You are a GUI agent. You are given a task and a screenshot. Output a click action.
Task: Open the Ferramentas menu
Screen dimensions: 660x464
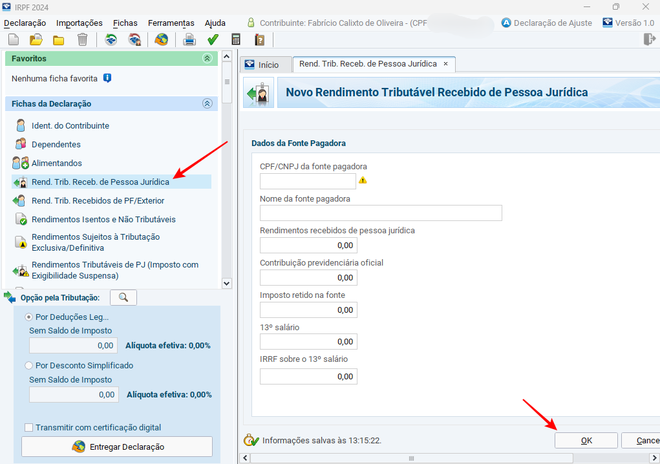tap(171, 23)
